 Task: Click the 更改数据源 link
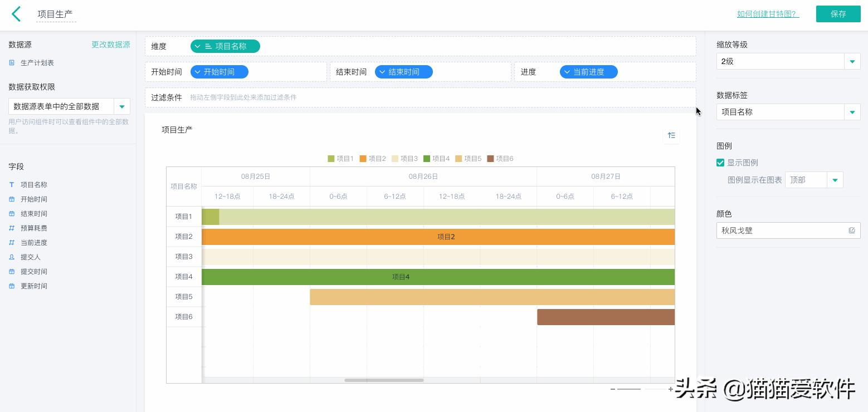[x=110, y=45]
